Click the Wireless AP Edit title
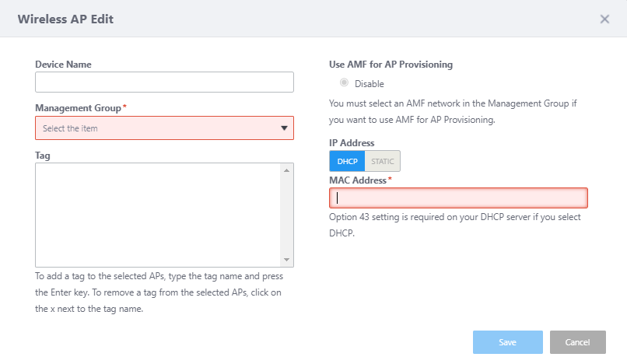The image size is (627, 364). pyautogui.click(x=65, y=19)
